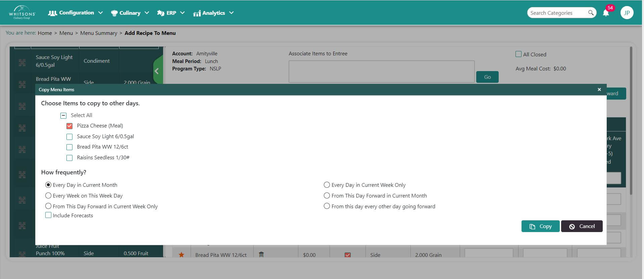644x279 pixels.
Task: Close the Copy Menu Items dialog
Action: click(599, 90)
